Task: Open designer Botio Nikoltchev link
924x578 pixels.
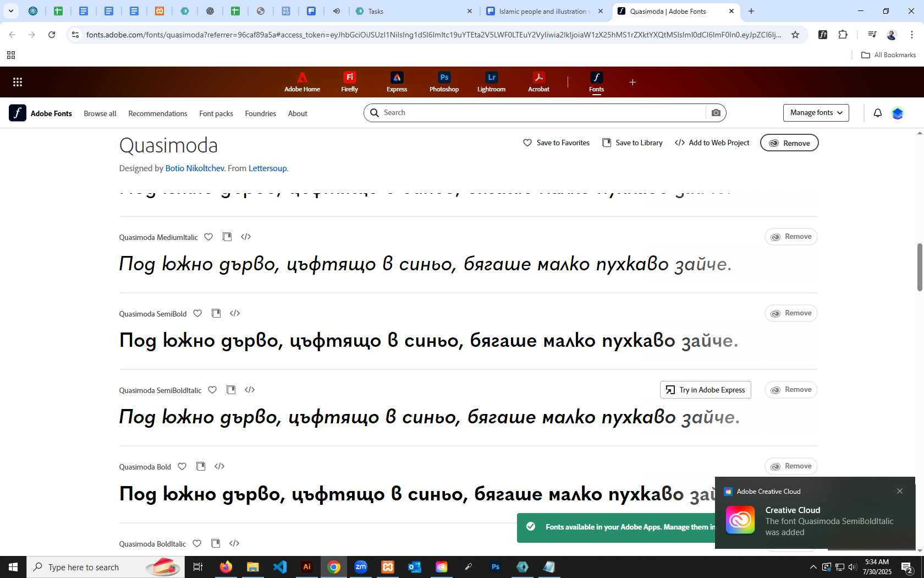Action: click(x=195, y=168)
